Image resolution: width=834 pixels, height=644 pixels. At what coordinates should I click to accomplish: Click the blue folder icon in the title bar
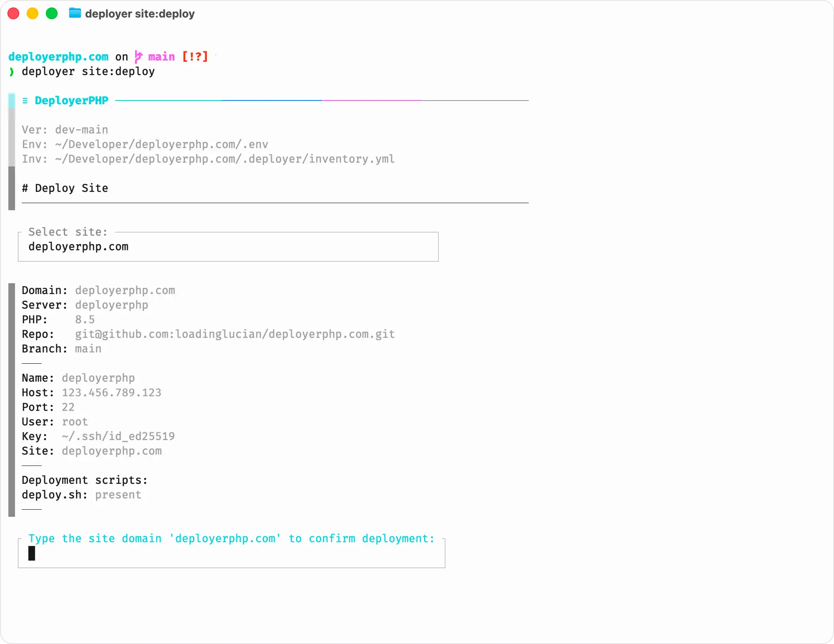pos(75,13)
